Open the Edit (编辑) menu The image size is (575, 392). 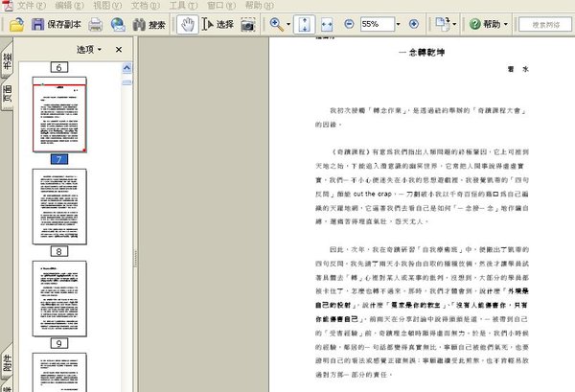click(69, 6)
